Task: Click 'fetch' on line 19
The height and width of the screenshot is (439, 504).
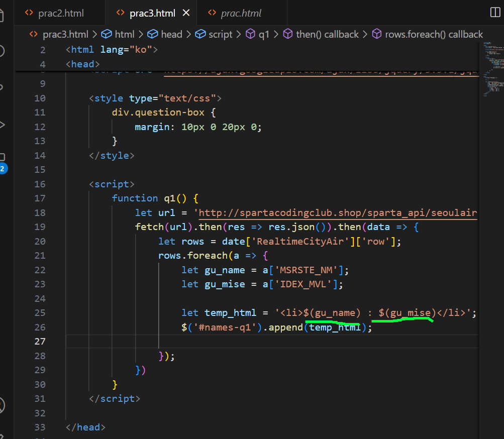Action: coord(149,227)
